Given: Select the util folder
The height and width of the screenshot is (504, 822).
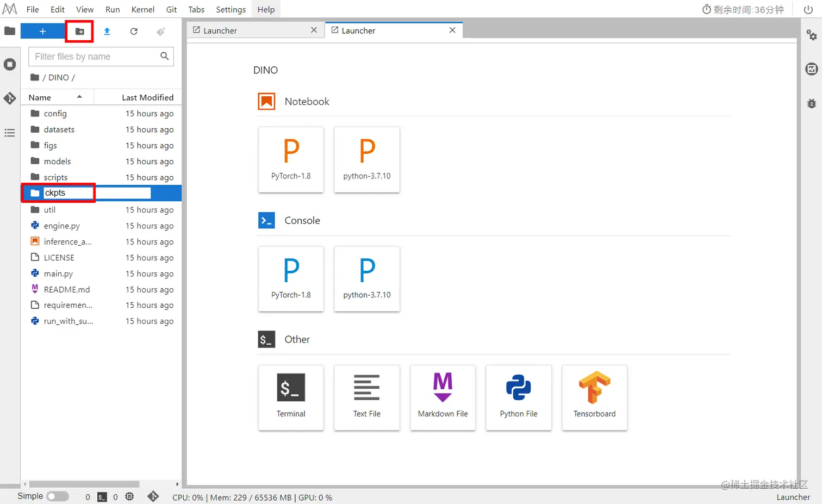Looking at the screenshot, I should 101,210.
